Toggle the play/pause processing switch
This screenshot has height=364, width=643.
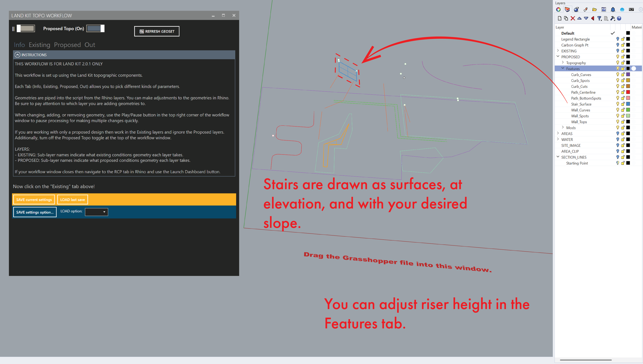[x=26, y=28]
